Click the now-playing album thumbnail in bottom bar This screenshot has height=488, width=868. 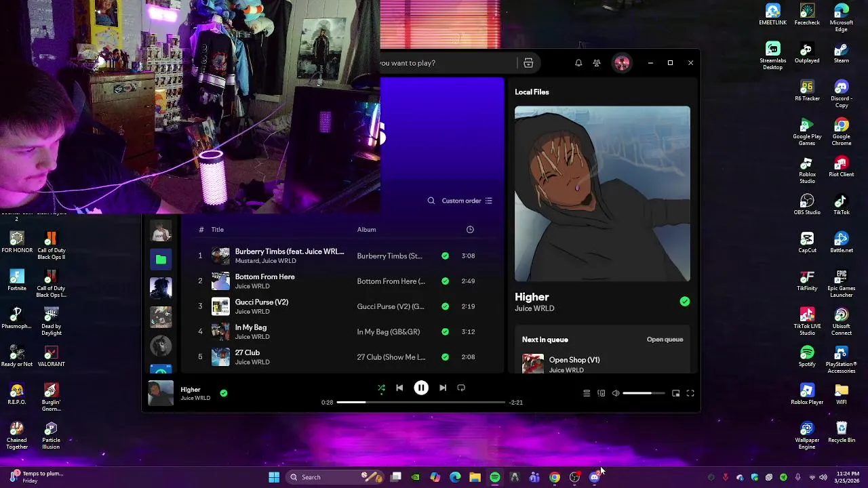[x=161, y=393]
